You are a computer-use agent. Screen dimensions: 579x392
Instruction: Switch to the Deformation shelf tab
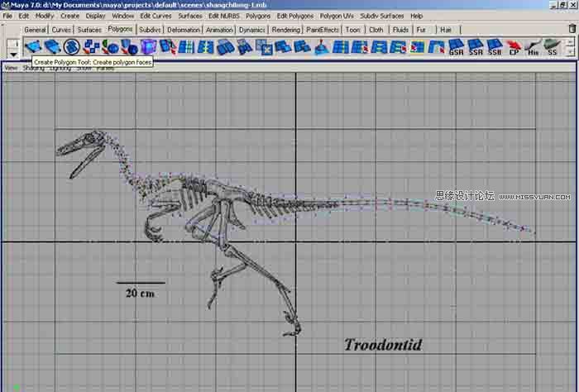point(183,30)
